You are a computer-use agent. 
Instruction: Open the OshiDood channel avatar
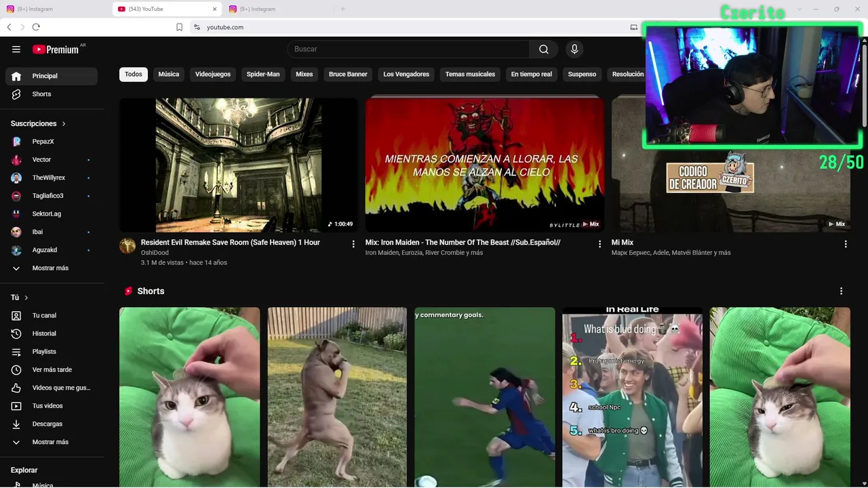[127, 245]
